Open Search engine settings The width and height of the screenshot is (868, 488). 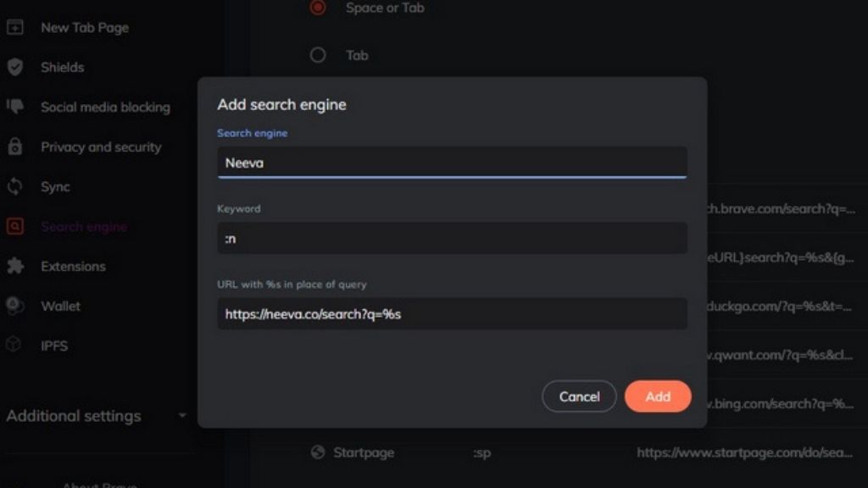coord(84,227)
